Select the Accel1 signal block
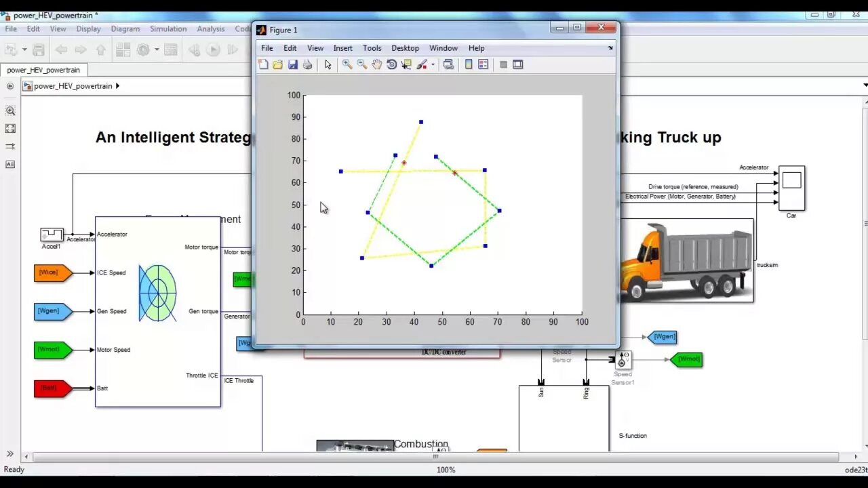Screen dimensions: 868x488 (52, 235)
